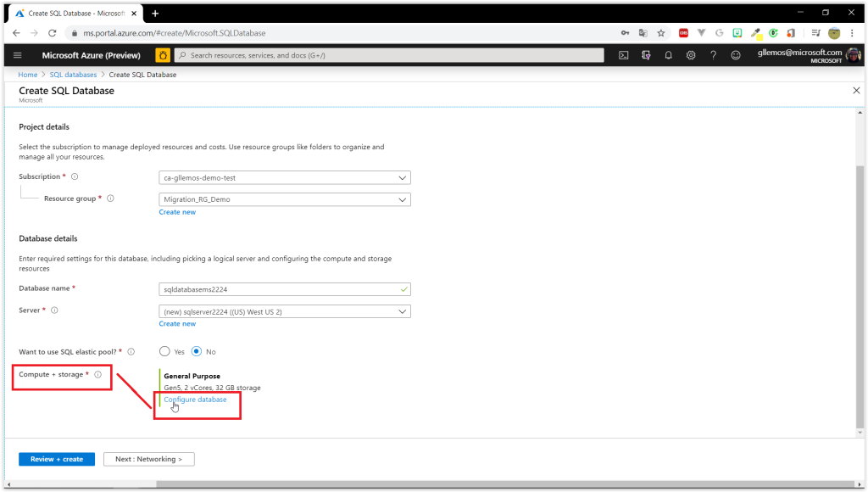Show info for Subscription field

point(75,176)
